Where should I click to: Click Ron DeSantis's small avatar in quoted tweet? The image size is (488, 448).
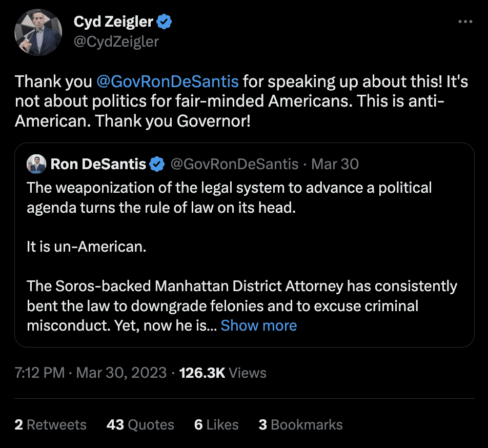[x=37, y=164]
